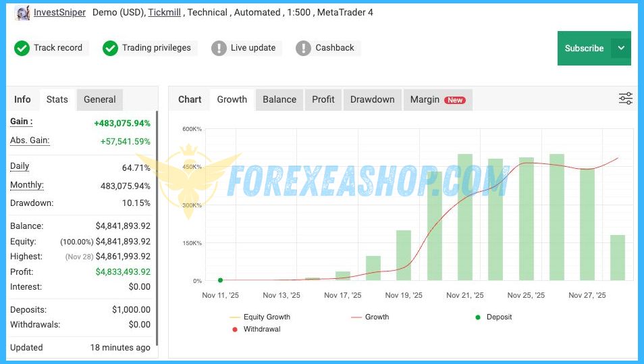The image size is (644, 364).
Task: Click the tallest bar near Nov 21
Action: 465,217
